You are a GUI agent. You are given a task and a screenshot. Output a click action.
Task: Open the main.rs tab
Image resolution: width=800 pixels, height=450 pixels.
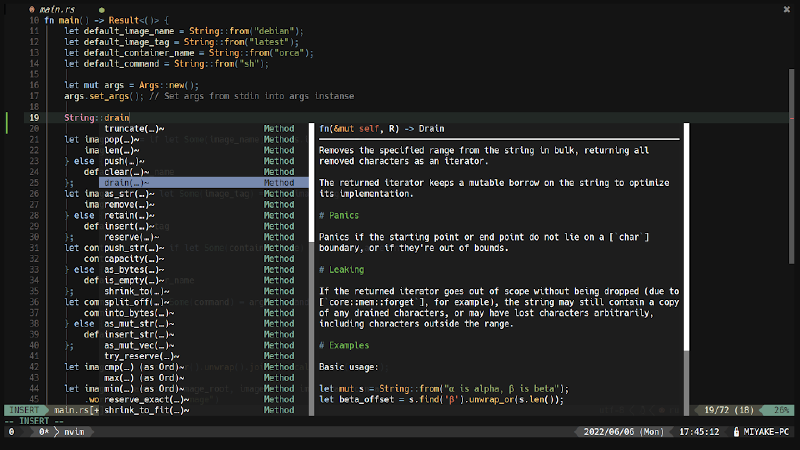click(53, 9)
